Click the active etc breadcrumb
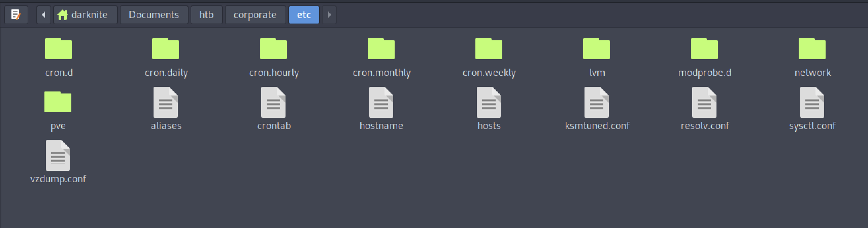 (x=304, y=15)
